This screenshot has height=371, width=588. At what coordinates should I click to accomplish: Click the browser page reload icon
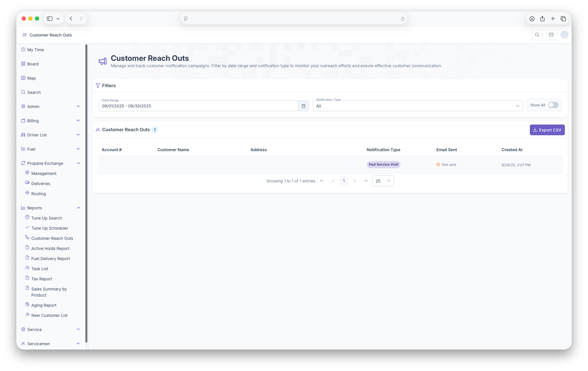coord(403,19)
